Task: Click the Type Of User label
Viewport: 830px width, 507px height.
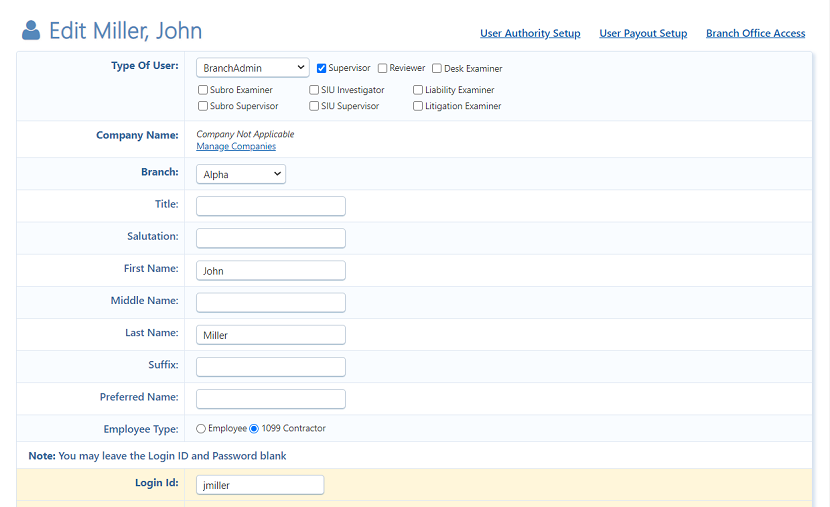Action: pos(145,66)
